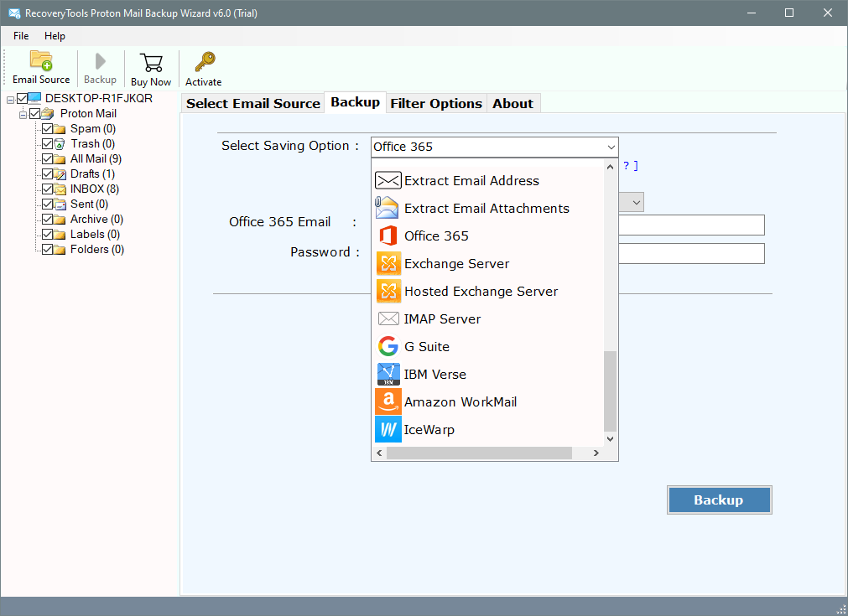This screenshot has width=848, height=616.
Task: Uncheck the Drafts folder checkbox
Action: coord(48,174)
